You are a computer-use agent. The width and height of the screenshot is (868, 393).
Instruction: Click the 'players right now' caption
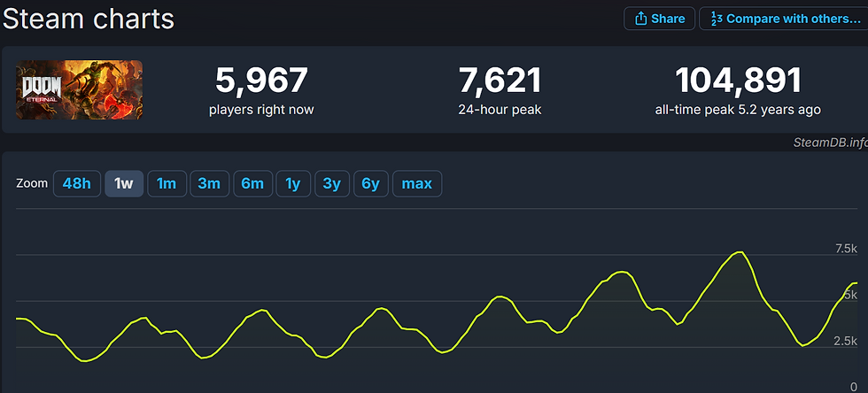coord(261,110)
